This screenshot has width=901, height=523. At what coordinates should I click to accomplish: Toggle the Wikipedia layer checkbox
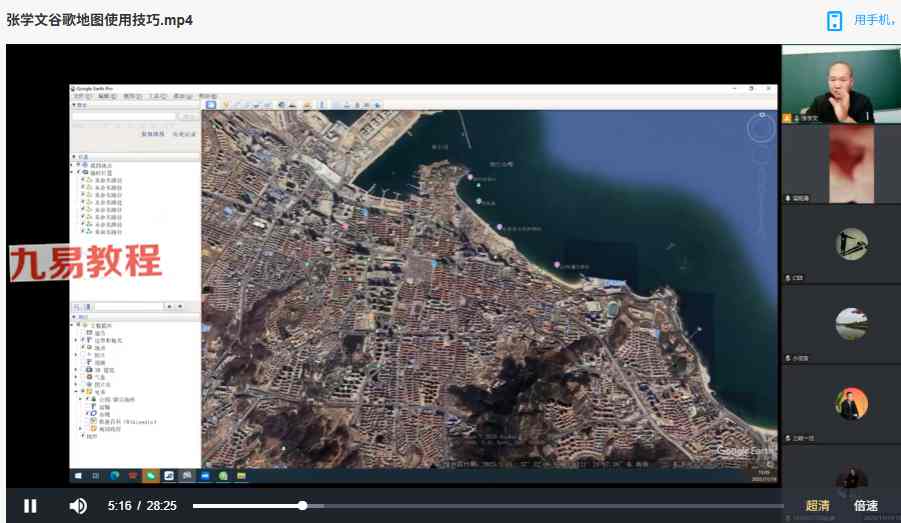pyautogui.click(x=85, y=422)
